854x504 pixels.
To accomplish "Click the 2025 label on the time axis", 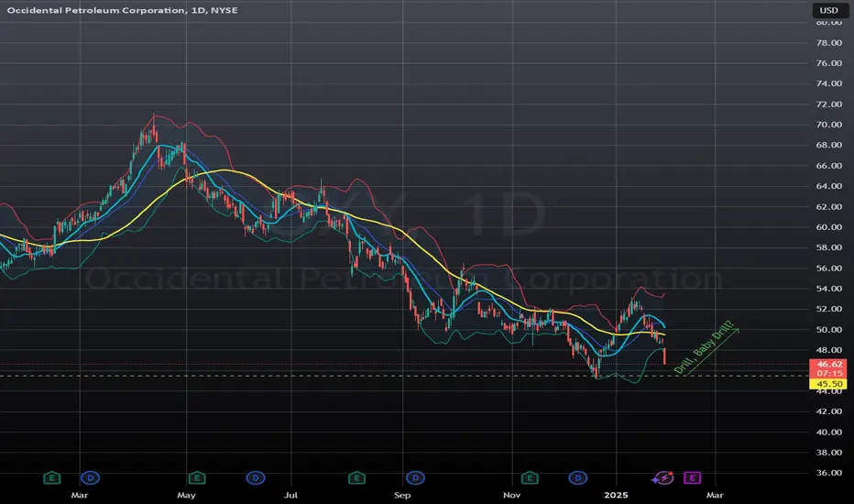I will (616, 495).
